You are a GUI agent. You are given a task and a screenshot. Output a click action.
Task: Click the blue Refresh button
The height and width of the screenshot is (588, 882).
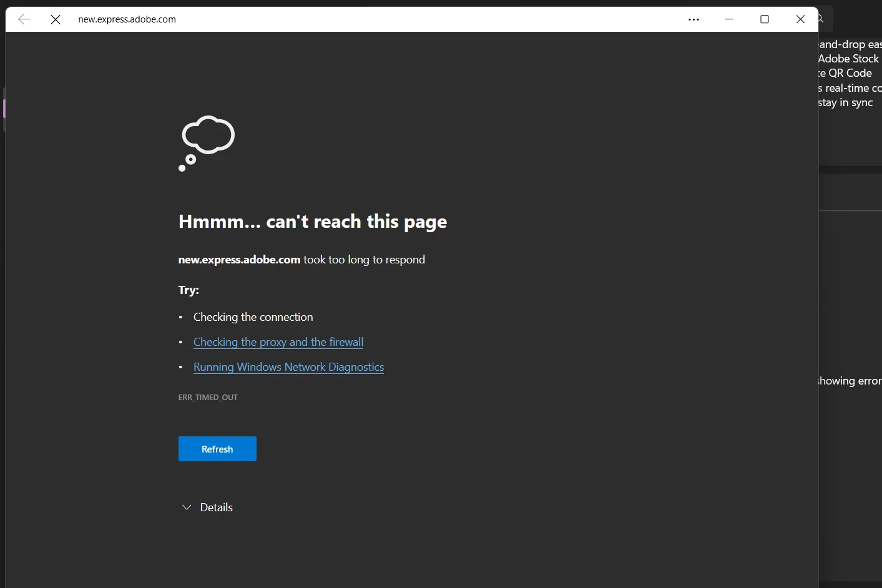point(217,449)
